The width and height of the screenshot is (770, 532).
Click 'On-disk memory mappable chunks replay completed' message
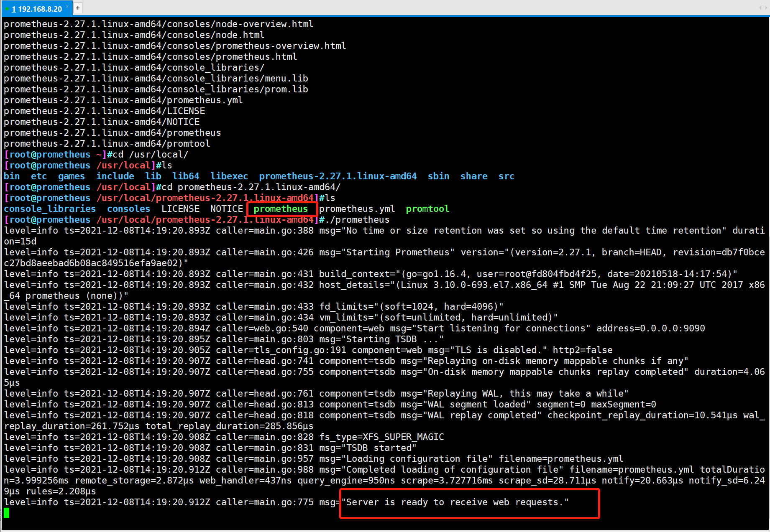[555, 372]
